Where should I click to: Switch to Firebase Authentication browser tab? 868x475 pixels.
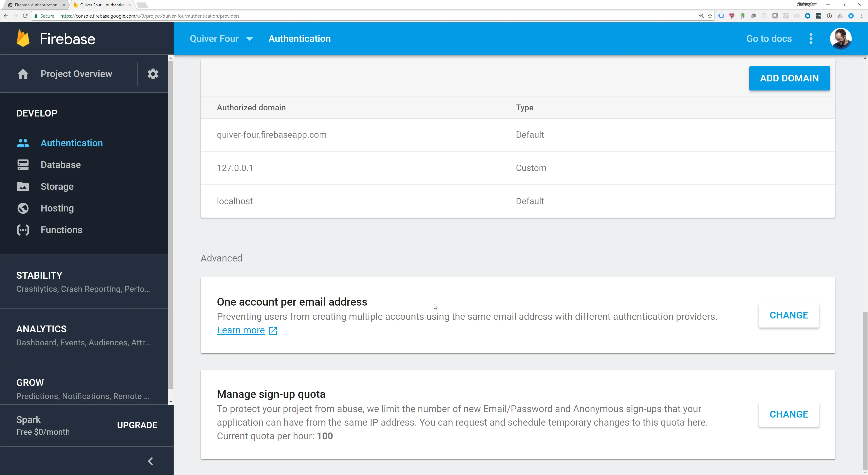[36, 5]
